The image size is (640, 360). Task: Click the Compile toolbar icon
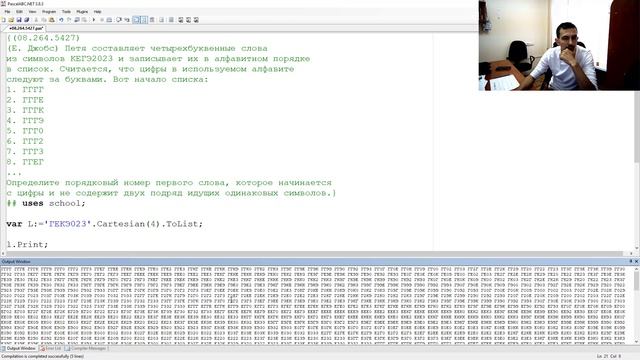tap(109, 20)
